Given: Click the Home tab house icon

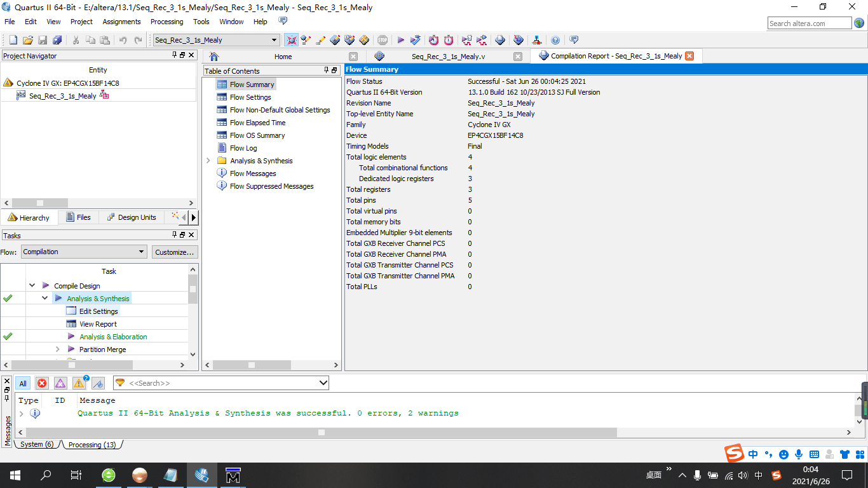Looking at the screenshot, I should click(x=214, y=57).
